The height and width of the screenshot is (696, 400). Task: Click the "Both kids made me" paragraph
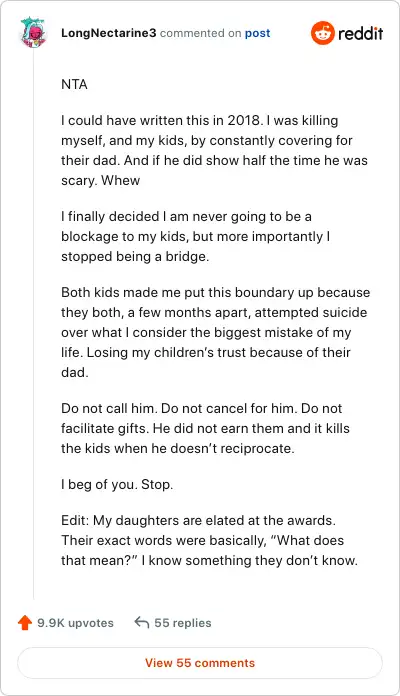click(x=215, y=332)
